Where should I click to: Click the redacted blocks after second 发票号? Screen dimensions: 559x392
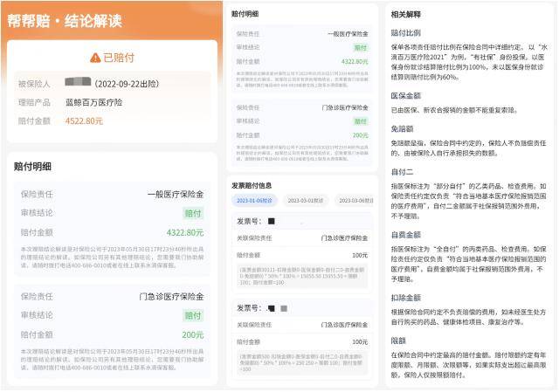click(x=276, y=308)
